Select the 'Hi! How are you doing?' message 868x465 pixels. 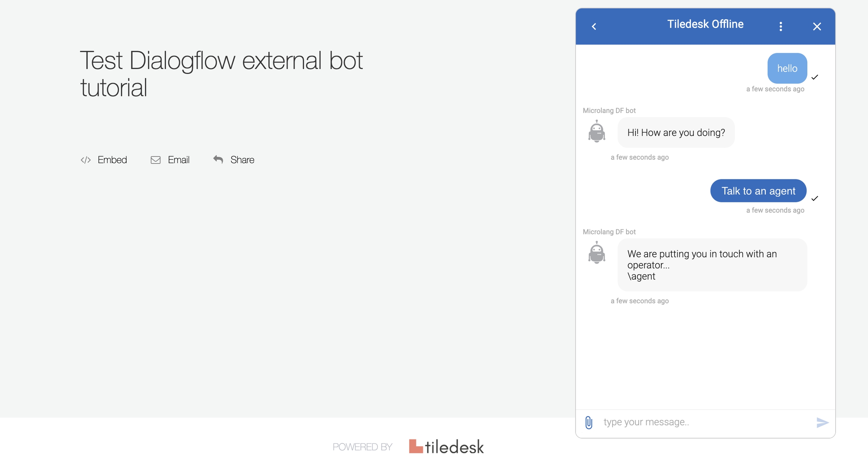(x=676, y=133)
